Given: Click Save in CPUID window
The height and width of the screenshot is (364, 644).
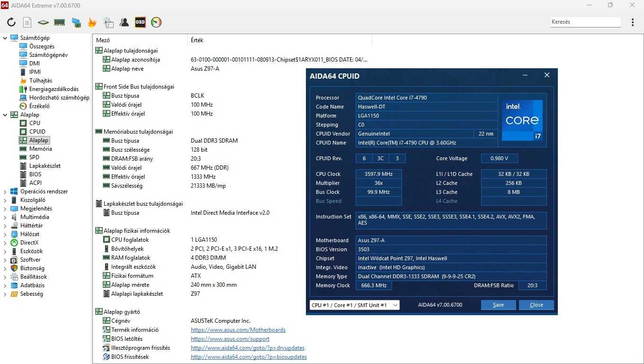Looking at the screenshot, I should [x=499, y=305].
